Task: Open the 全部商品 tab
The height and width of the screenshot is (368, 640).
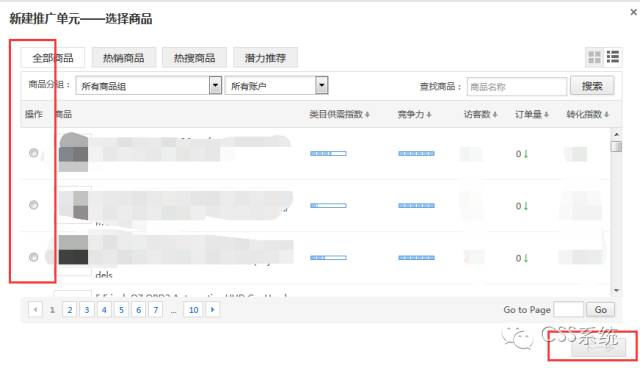Action: coord(53,58)
